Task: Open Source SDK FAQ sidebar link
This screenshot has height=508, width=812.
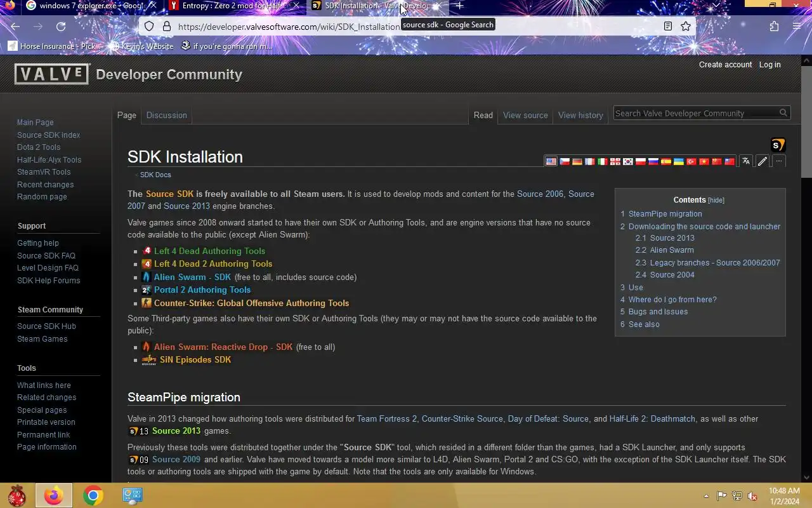Action: point(46,256)
